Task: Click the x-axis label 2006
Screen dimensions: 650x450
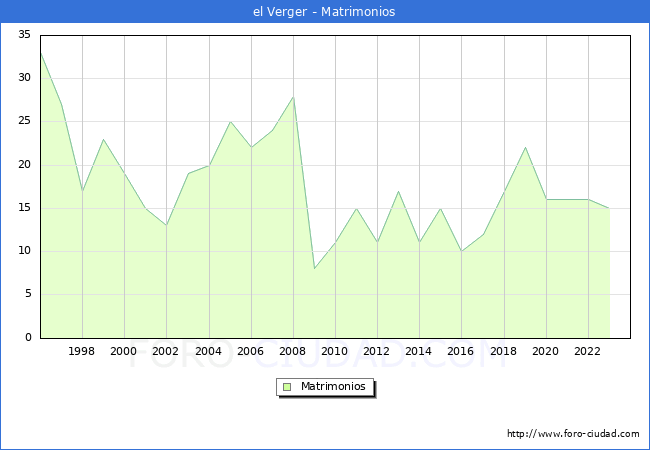Action: pos(250,351)
